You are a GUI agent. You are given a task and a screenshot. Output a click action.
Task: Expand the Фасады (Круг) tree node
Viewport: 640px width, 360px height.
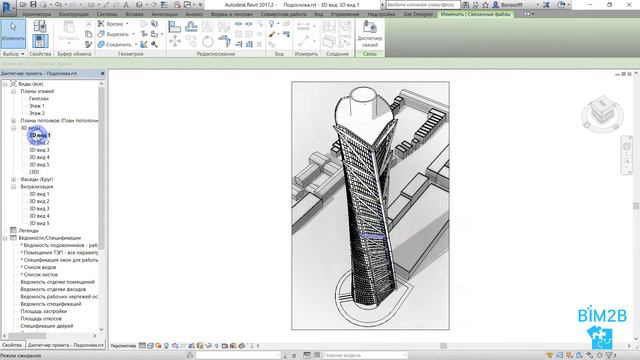coord(13,180)
